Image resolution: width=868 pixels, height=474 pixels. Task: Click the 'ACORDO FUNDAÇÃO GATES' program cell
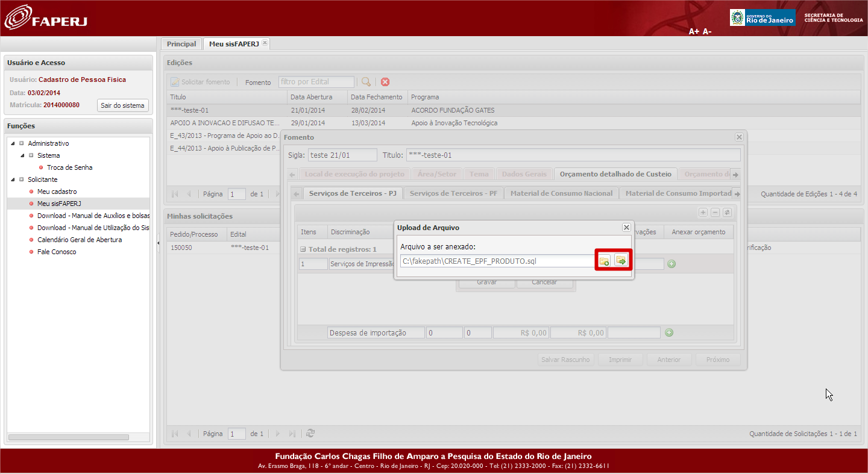click(x=453, y=110)
